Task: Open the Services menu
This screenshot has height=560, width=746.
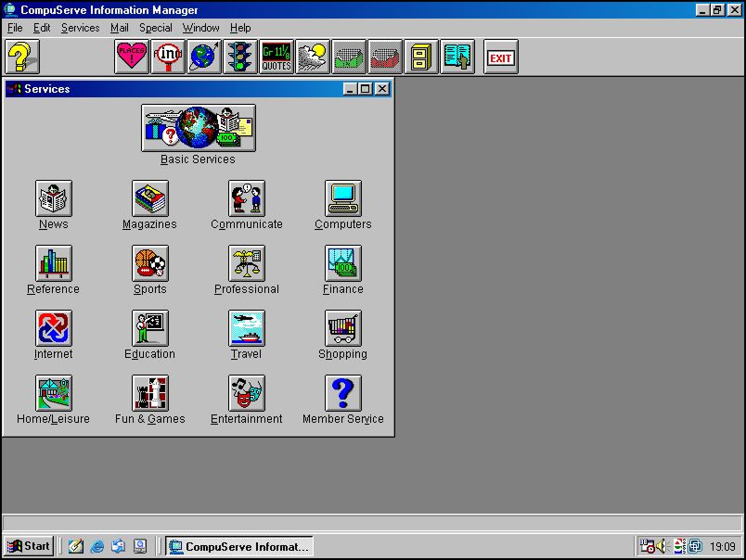Action: click(x=80, y=28)
